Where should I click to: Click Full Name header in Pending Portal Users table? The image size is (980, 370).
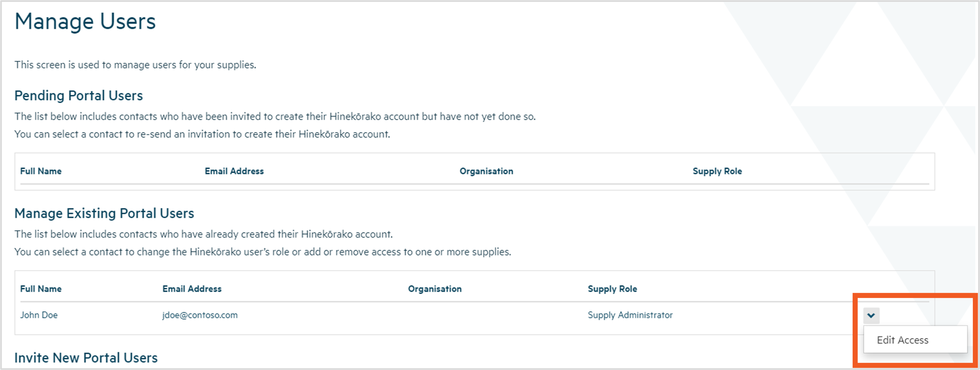(41, 171)
